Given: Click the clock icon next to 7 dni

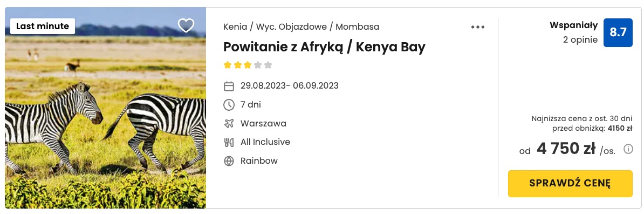Looking at the screenshot, I should 229,105.
